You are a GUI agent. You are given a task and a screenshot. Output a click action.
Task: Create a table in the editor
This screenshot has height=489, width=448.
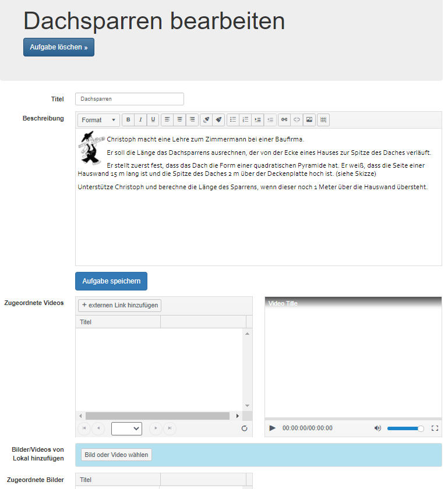(324, 120)
